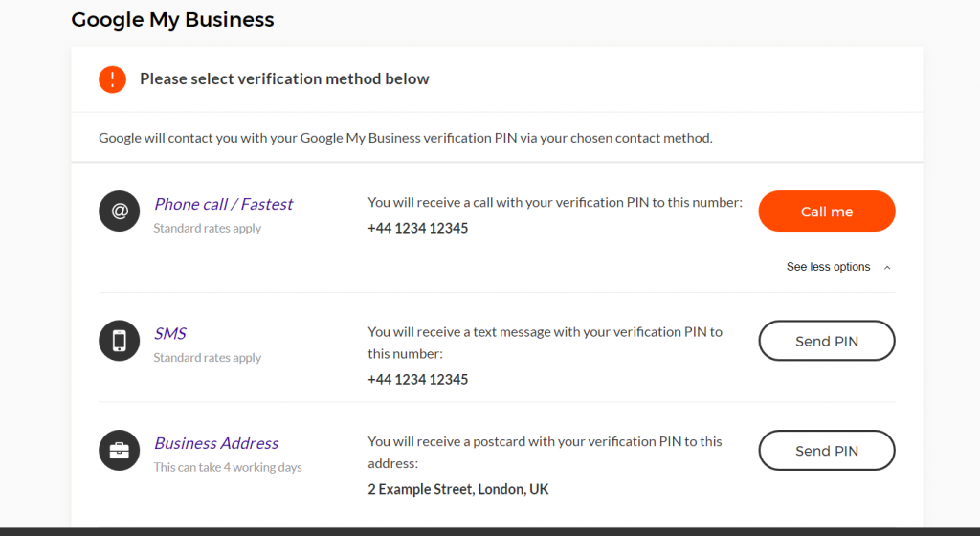Click the Google will contact you description
The width and height of the screenshot is (980, 536).
405,138
